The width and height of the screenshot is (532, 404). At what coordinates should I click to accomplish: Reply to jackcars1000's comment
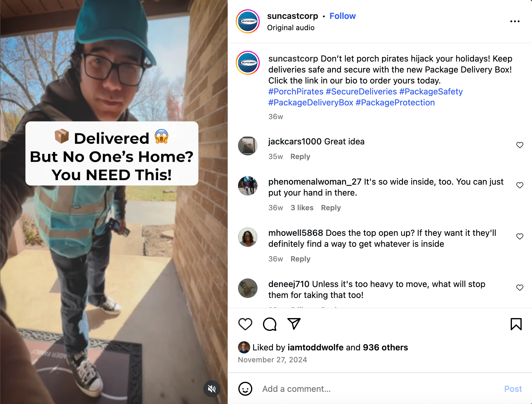300,157
